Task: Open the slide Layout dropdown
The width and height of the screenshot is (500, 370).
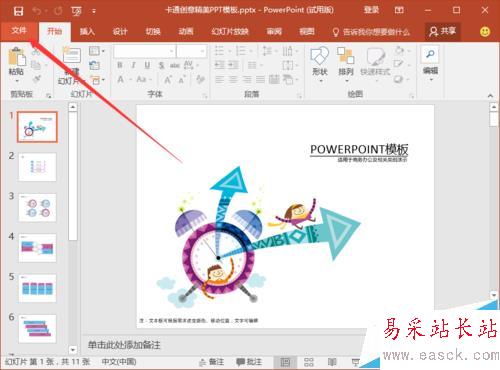Action: point(97,51)
